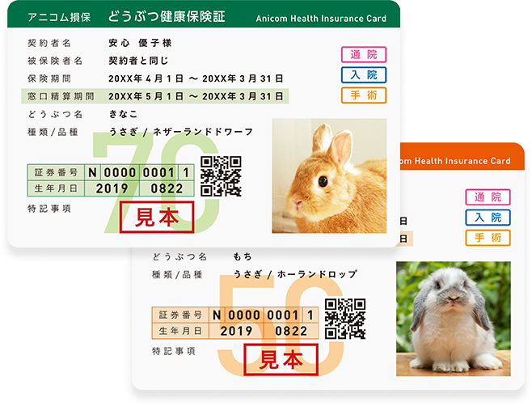This screenshot has width=532, height=406.
Task: Click birth year 2019 on green card
Action: (x=112, y=188)
